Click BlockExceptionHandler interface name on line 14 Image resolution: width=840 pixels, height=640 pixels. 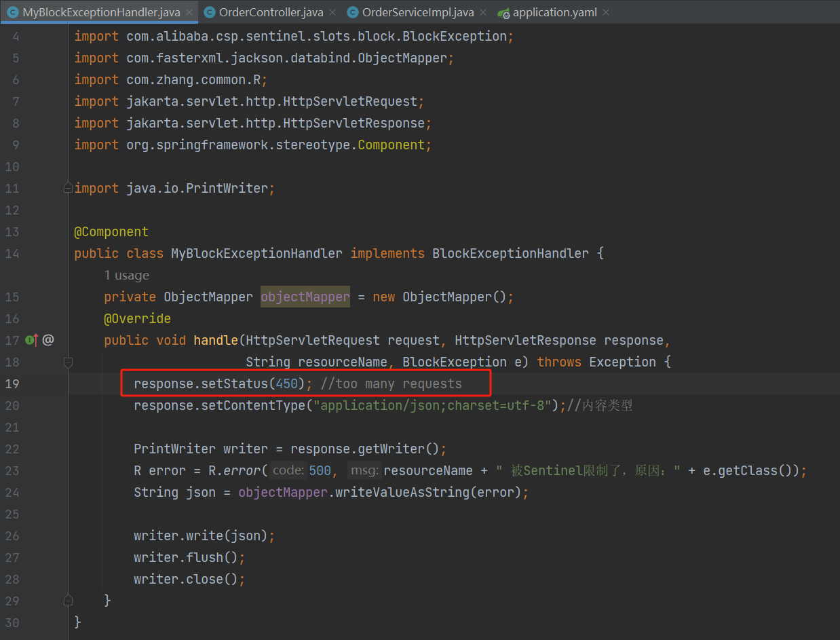click(x=510, y=253)
